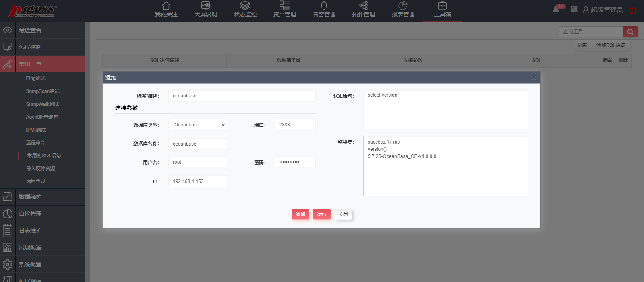Click the 密码 password field

point(295,162)
